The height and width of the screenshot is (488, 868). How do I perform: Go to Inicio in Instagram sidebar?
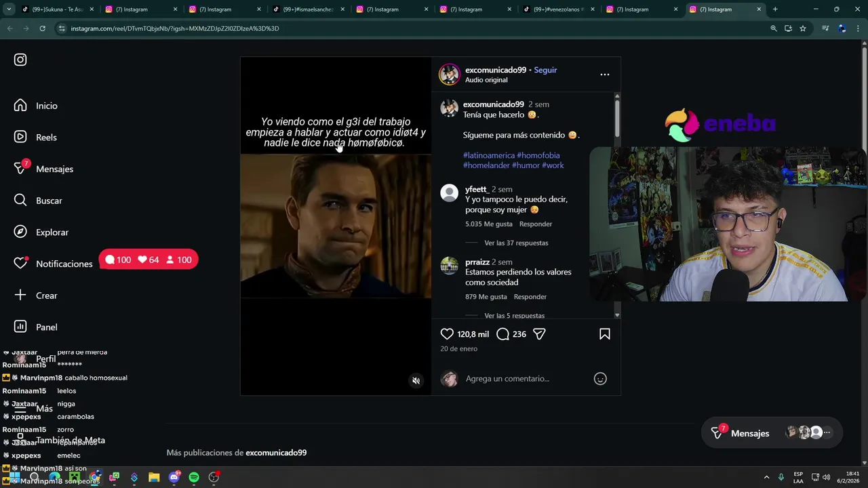tap(37, 106)
